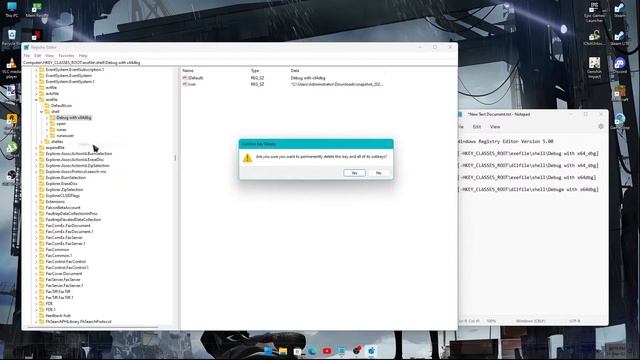This screenshot has height=360, width=640.
Task: Open View menu in Registry Editor
Action: 50,56
